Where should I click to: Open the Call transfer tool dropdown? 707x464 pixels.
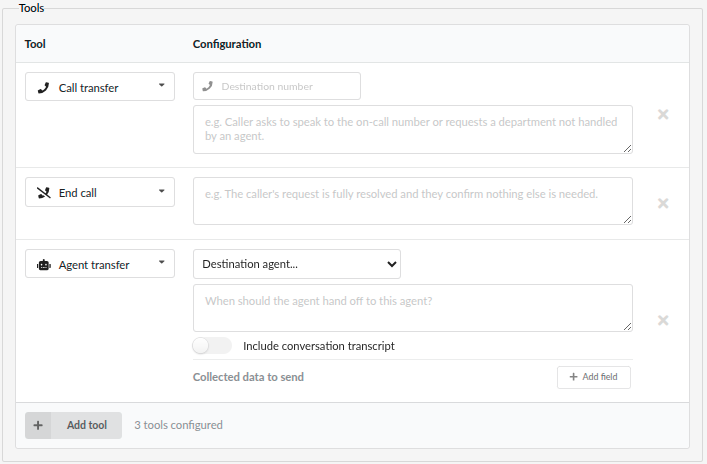tap(100, 87)
